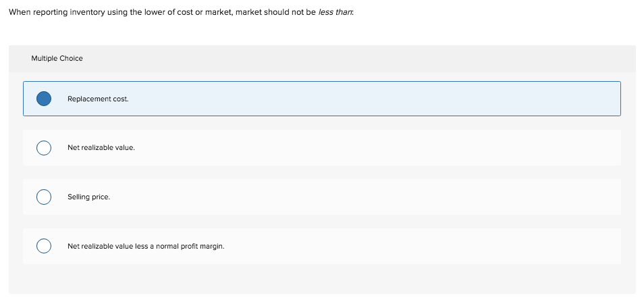Image resolution: width=644 pixels, height=298 pixels.
Task: Choose the Net realizable value radio circle
Action: pos(44,147)
